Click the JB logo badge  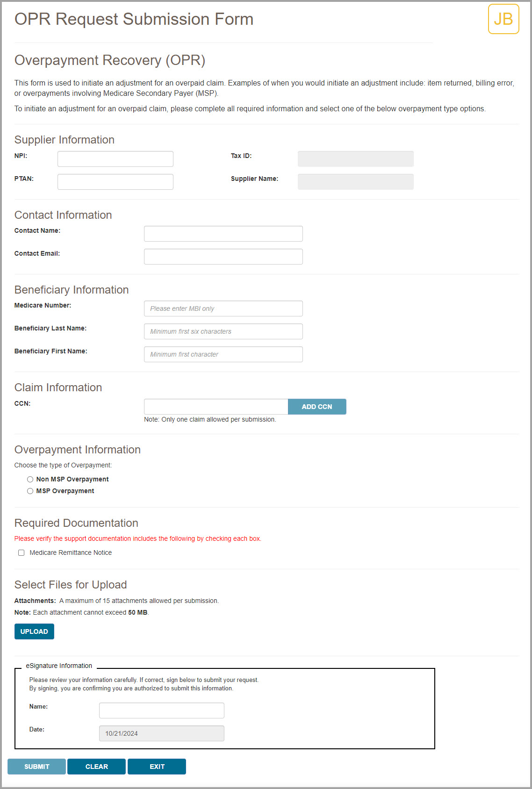point(503,19)
